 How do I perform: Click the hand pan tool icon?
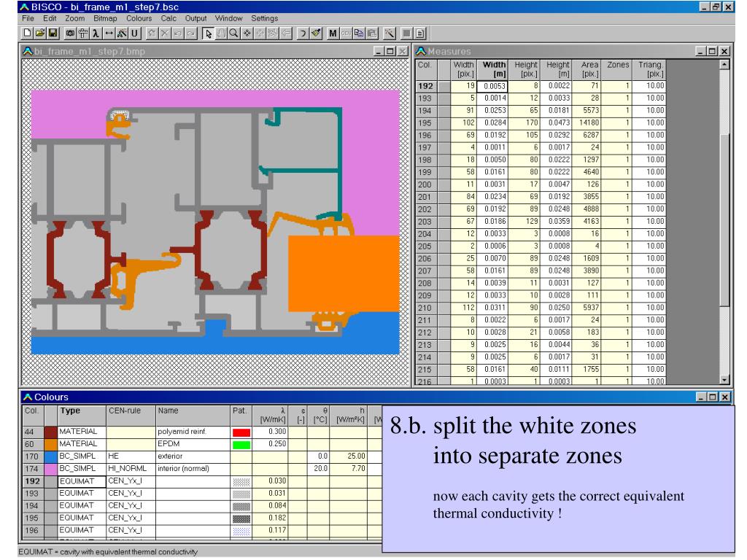(x=221, y=33)
